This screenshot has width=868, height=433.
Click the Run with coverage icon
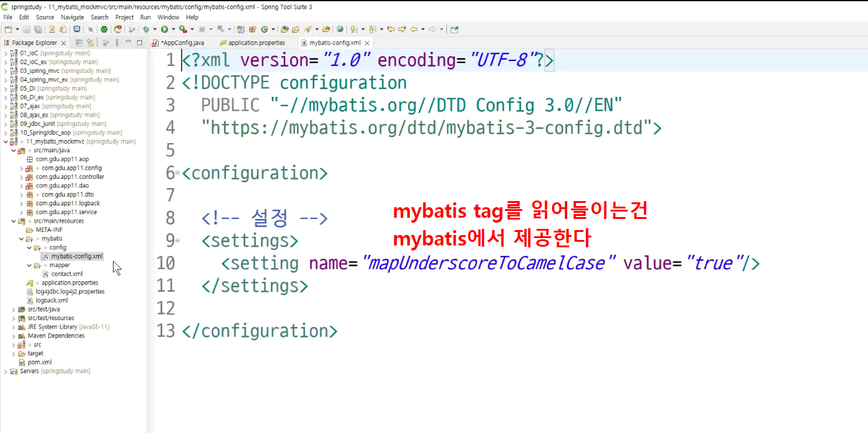click(183, 29)
